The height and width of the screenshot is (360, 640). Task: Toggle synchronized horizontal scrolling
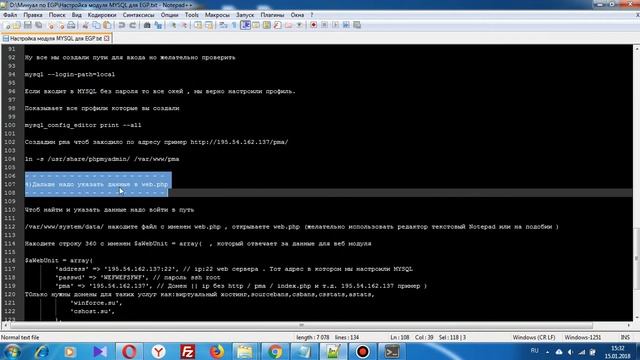tap(209, 25)
